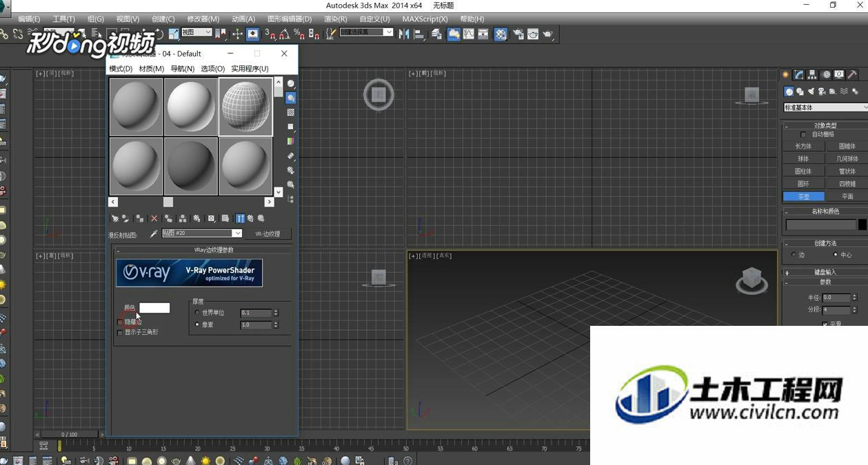Select the Geometry category icon
Image resolution: width=868 pixels, height=465 pixels.
[789, 92]
